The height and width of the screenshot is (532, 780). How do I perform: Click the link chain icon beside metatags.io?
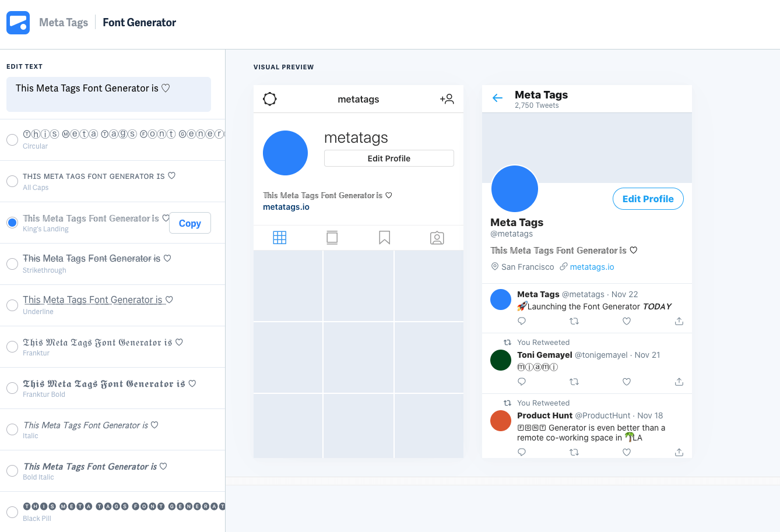tap(564, 266)
